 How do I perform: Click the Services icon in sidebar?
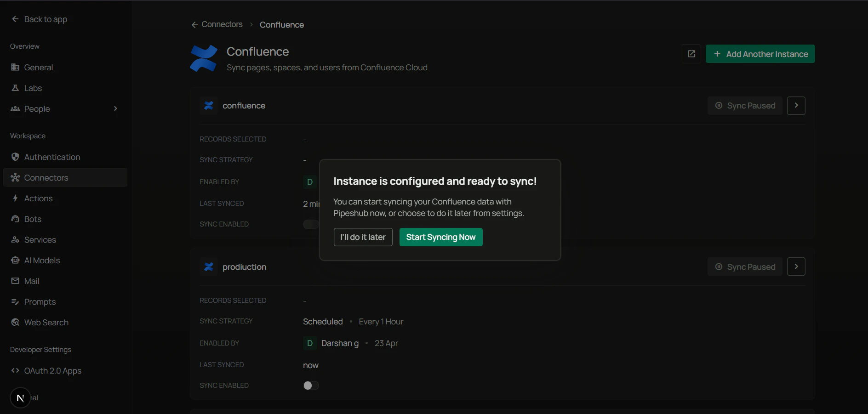(15, 239)
